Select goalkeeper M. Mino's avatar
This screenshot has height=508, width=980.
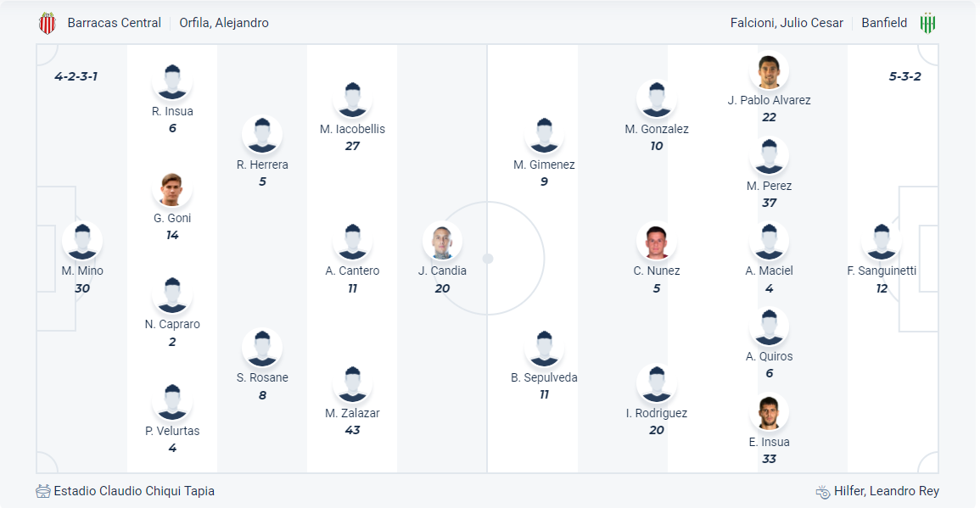coord(82,242)
